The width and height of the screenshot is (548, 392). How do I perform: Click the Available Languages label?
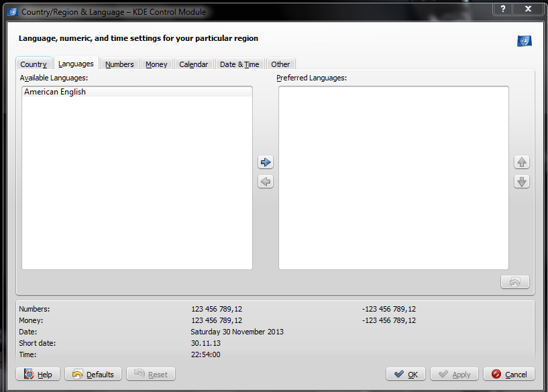click(x=54, y=78)
